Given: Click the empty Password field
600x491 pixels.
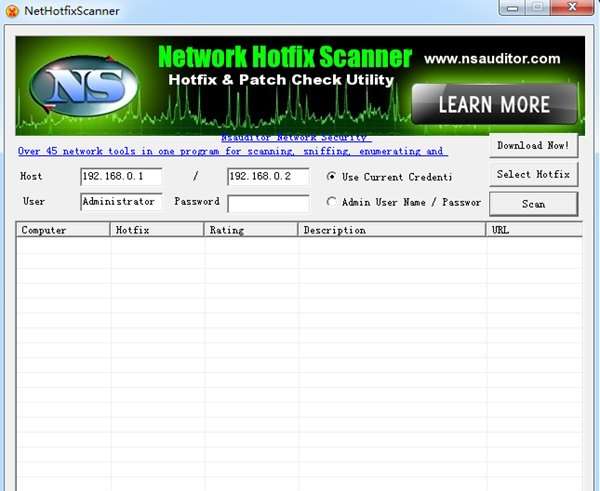Looking at the screenshot, I should pos(268,203).
